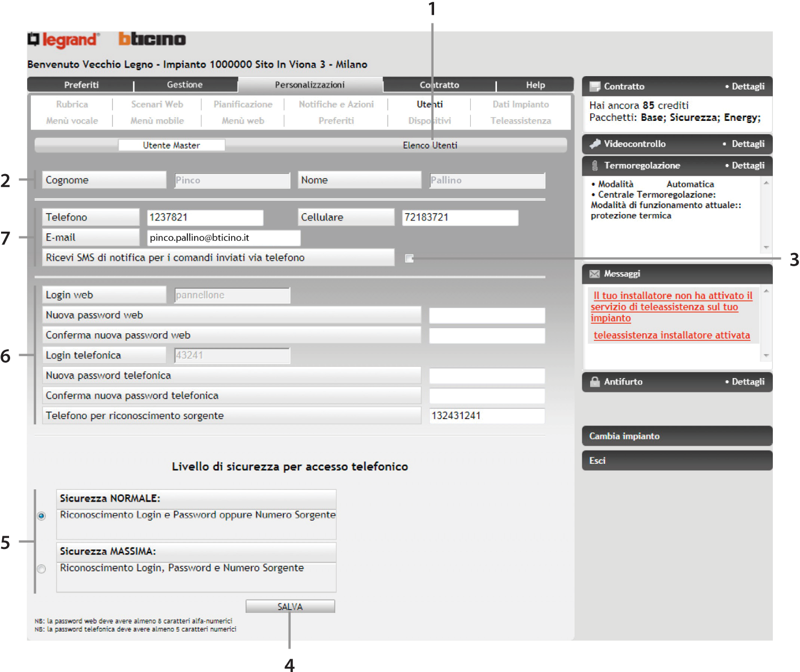Select Sicurezza MASSIMA radio button
Viewport: 800px width, 672px height.
click(x=42, y=569)
